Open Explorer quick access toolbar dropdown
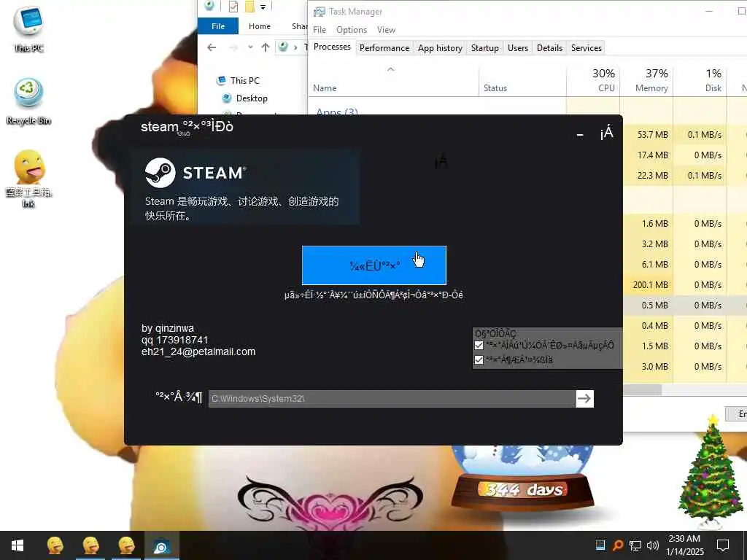 pos(263,7)
